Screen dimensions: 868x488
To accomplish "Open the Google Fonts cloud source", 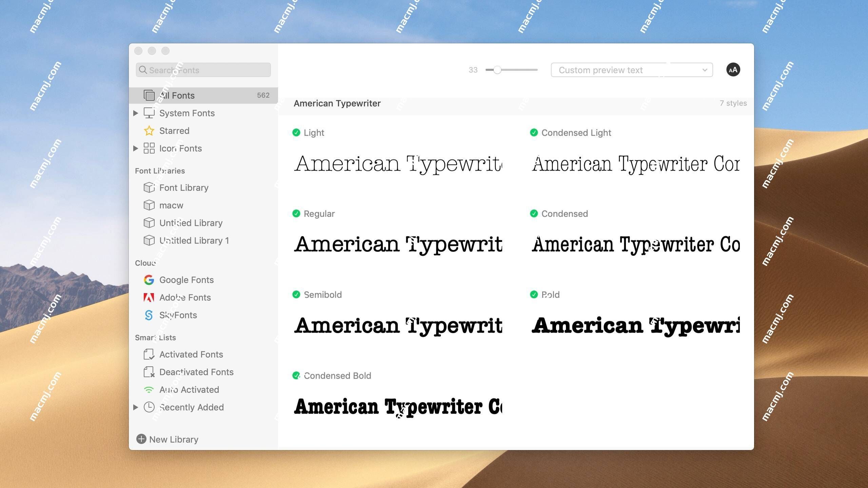I will click(x=203, y=280).
